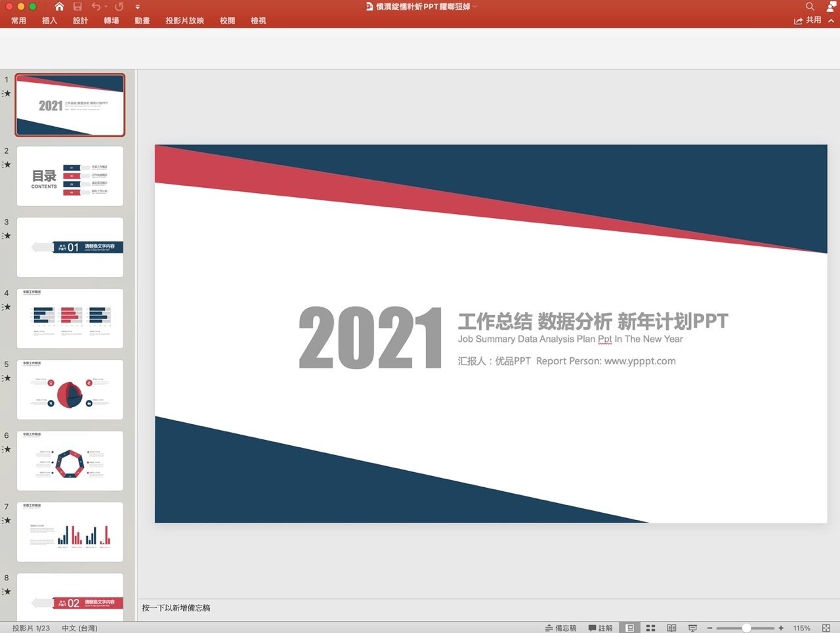Click title text 工作总结 数据分析 新年计划PPT
This screenshot has height=633, width=840.
[593, 321]
